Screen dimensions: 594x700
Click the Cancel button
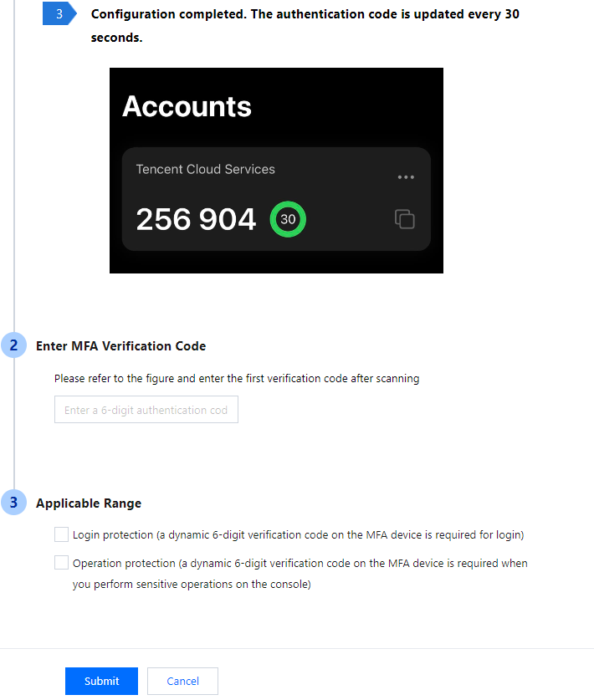point(182,681)
